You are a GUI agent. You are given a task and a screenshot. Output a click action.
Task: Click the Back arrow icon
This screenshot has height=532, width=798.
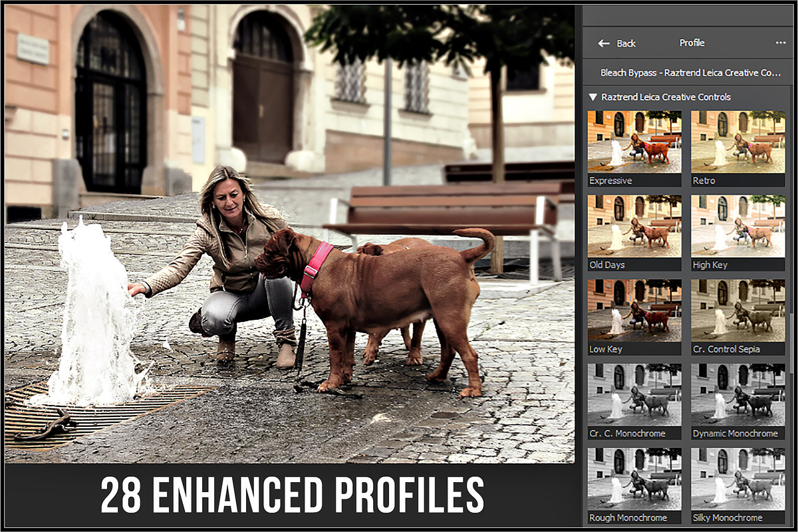(x=604, y=43)
